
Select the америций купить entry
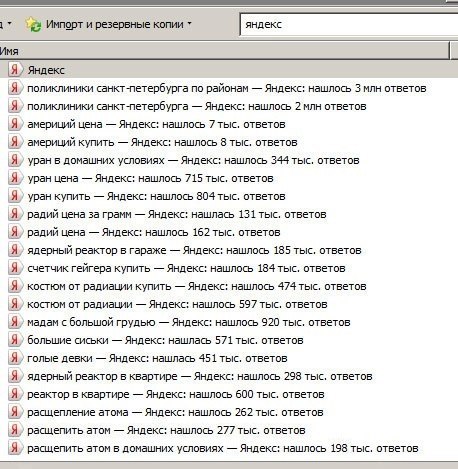click(x=162, y=142)
